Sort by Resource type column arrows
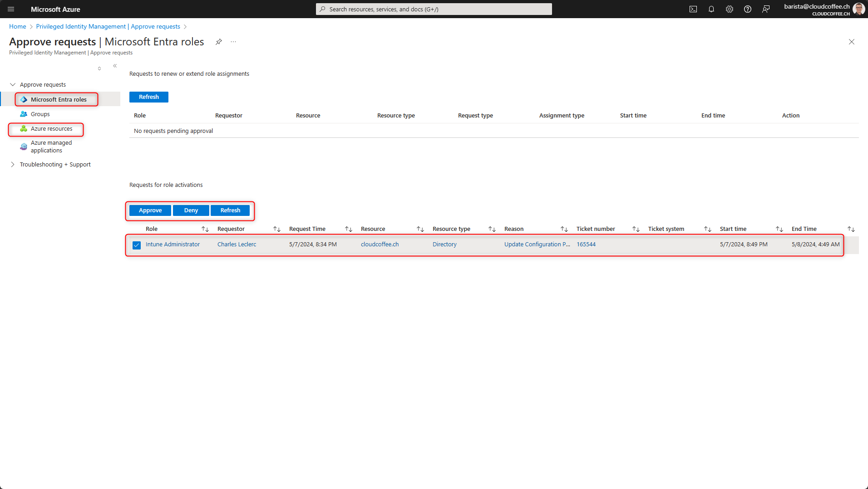The width and height of the screenshot is (868, 489). pyautogui.click(x=492, y=229)
